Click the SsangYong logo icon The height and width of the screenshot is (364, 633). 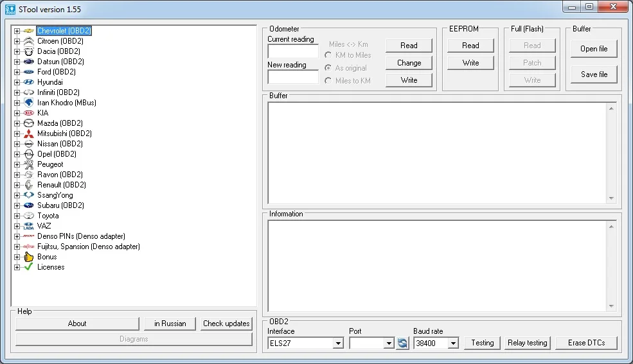(x=29, y=195)
